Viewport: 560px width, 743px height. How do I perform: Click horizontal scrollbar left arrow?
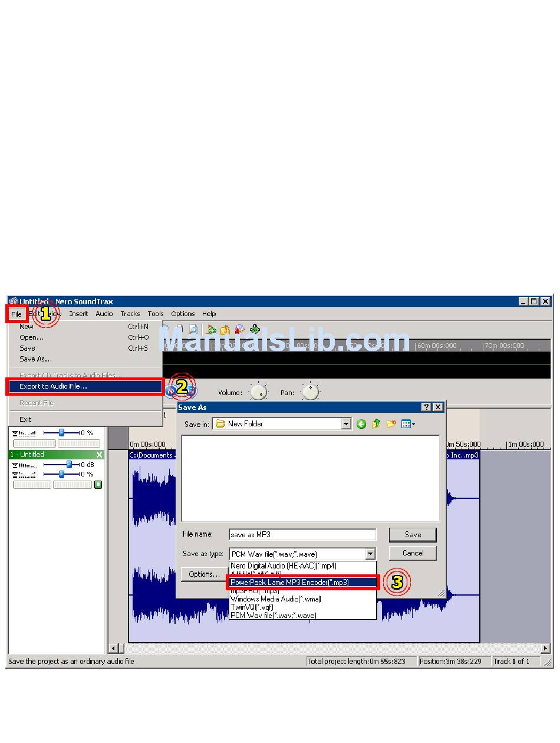pos(114,649)
